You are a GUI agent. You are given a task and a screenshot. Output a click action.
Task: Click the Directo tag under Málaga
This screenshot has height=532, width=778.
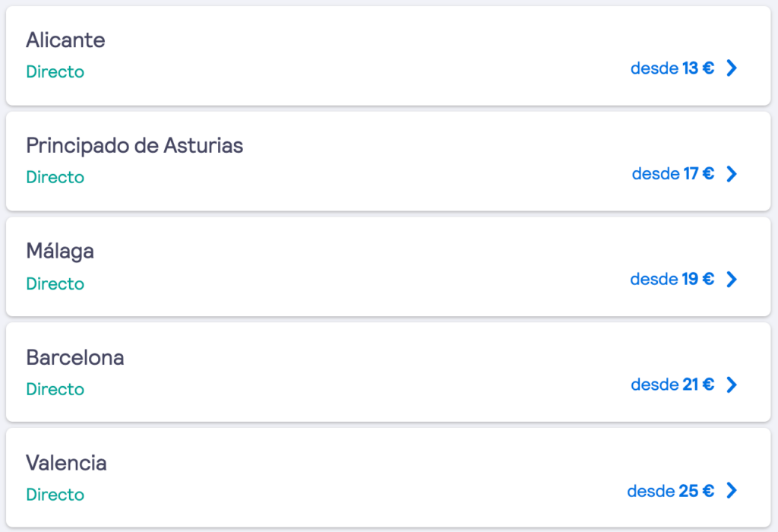[x=55, y=284]
